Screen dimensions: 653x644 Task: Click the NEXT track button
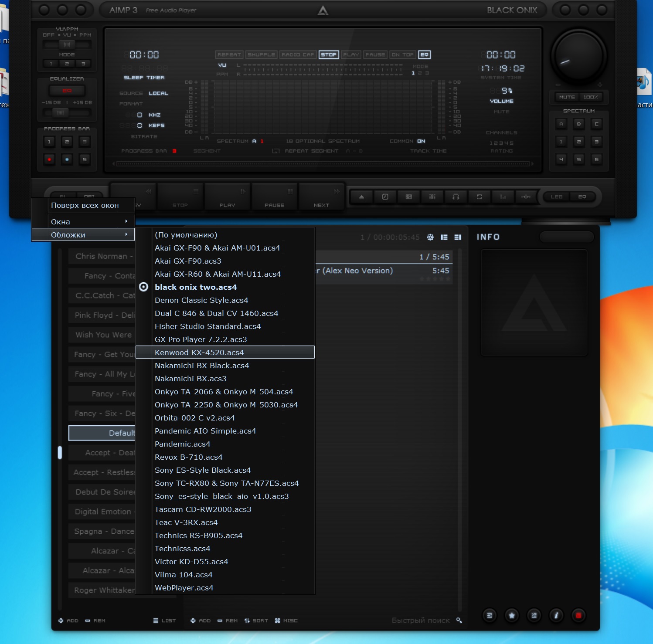pos(321,197)
